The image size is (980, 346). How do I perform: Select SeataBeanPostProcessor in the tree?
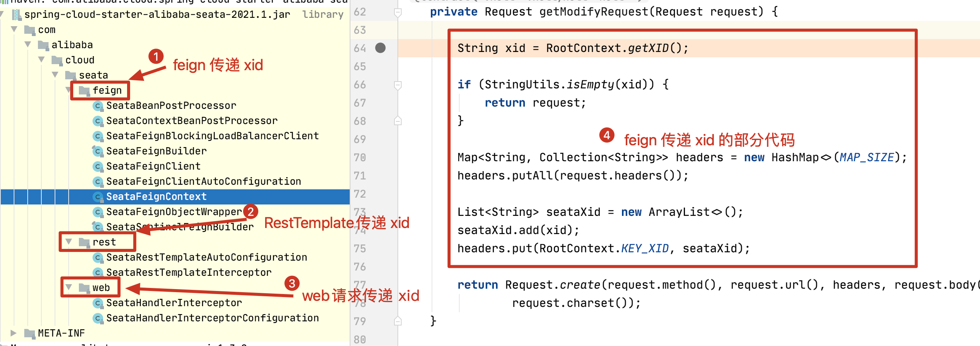tap(171, 105)
